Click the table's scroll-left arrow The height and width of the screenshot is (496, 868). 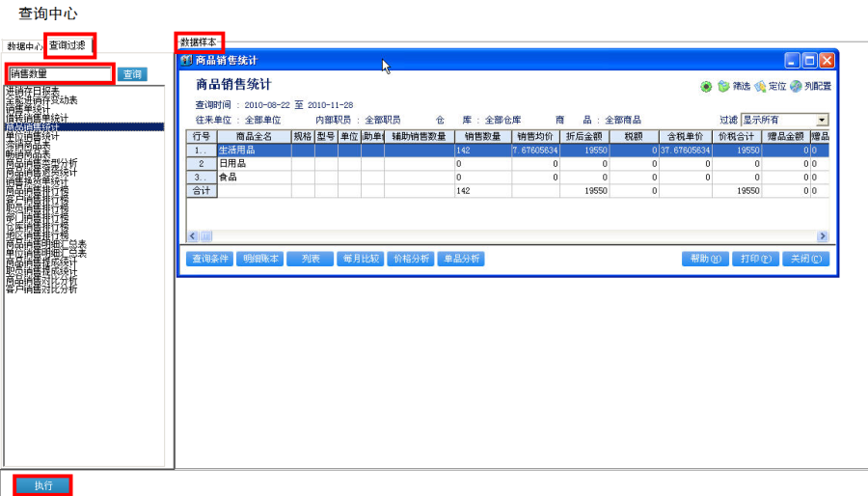(x=192, y=236)
